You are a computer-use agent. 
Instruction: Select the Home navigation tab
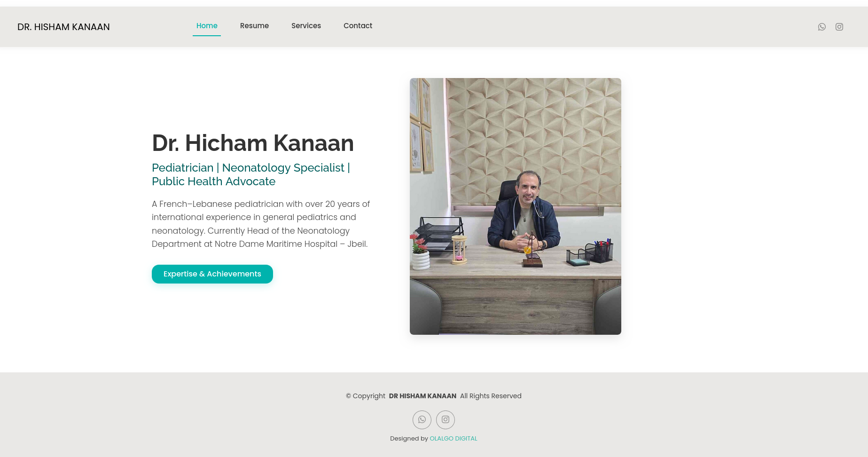pyautogui.click(x=207, y=26)
